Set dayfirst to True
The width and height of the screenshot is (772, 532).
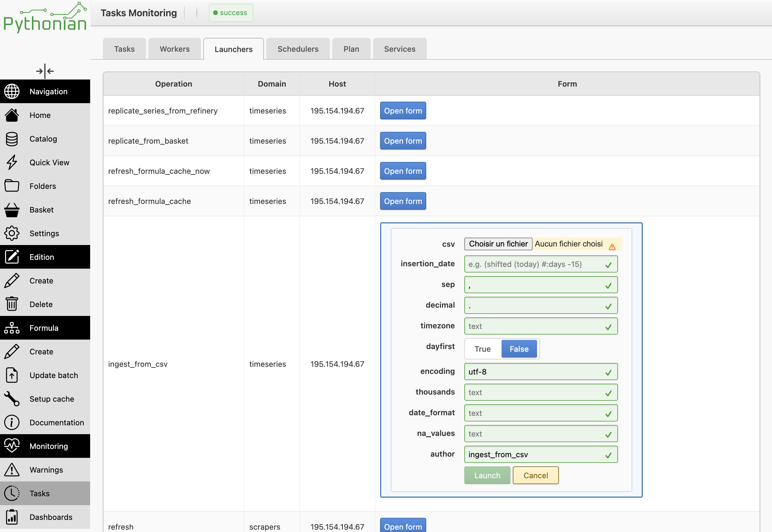click(x=483, y=349)
